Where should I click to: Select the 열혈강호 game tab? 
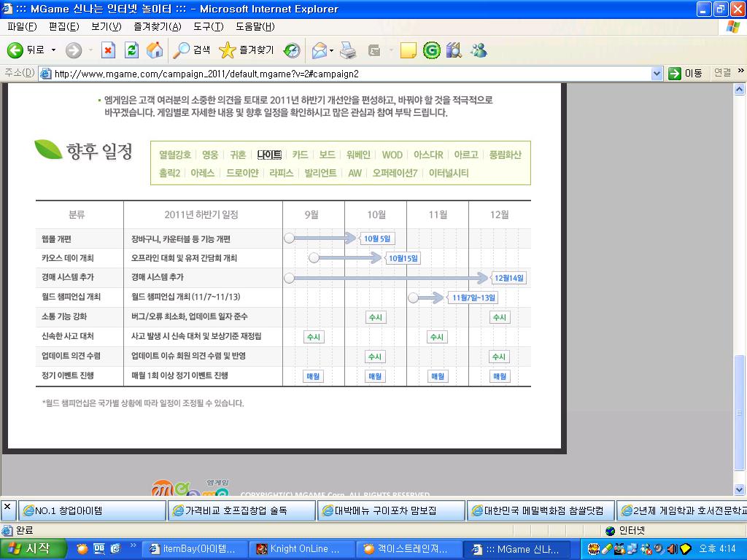[x=175, y=155]
